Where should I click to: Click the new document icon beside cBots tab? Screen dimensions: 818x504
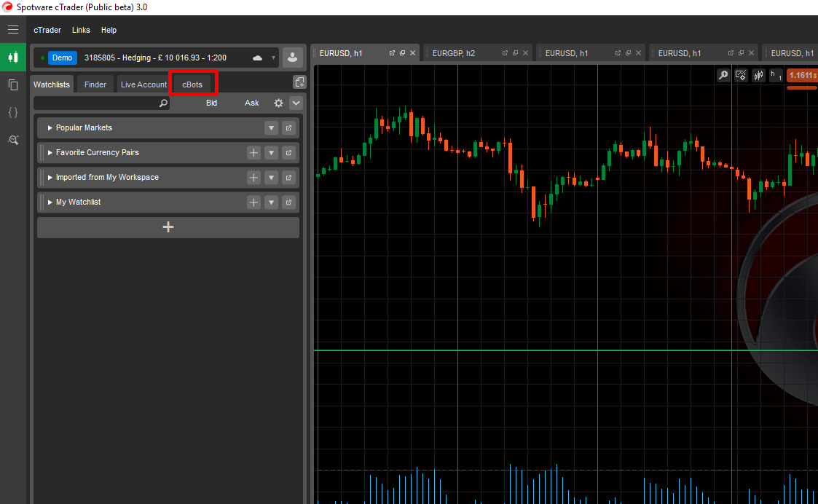[x=299, y=82]
